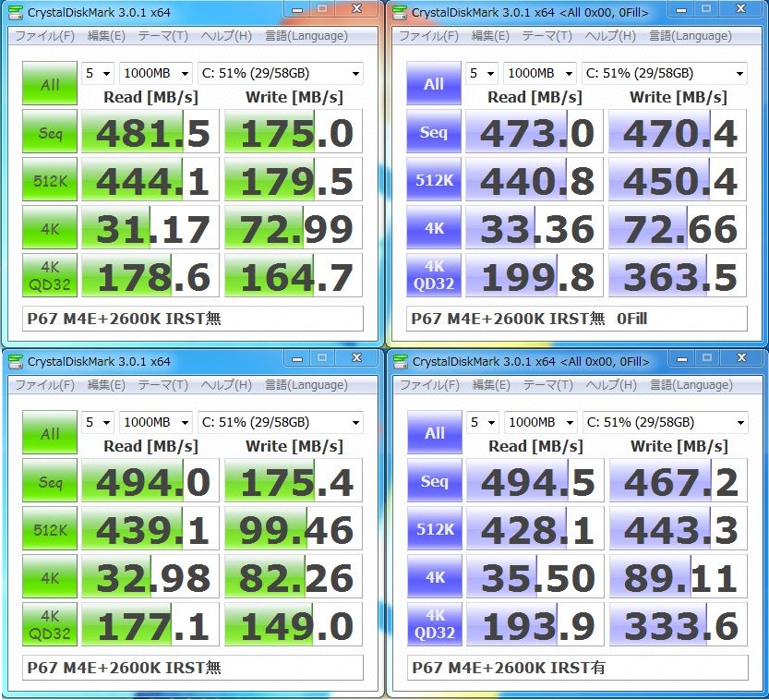The image size is (769, 700).
Task: Close the bottom-left CrystalDiskMark window
Action: point(356,358)
